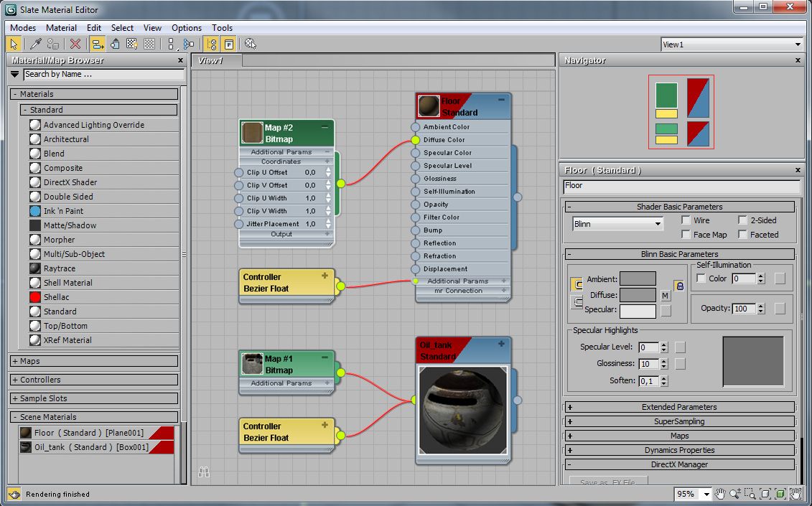Open the Material menu
The width and height of the screenshot is (812, 506).
pos(61,28)
